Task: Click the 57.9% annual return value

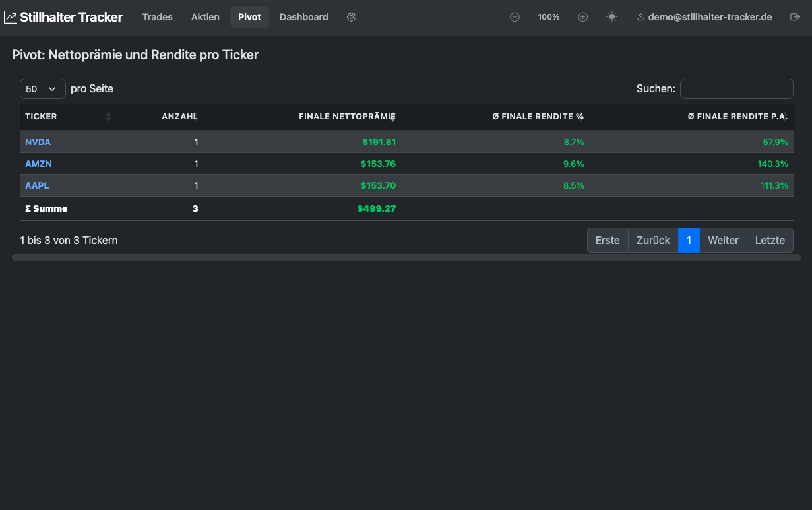Action: [x=775, y=142]
